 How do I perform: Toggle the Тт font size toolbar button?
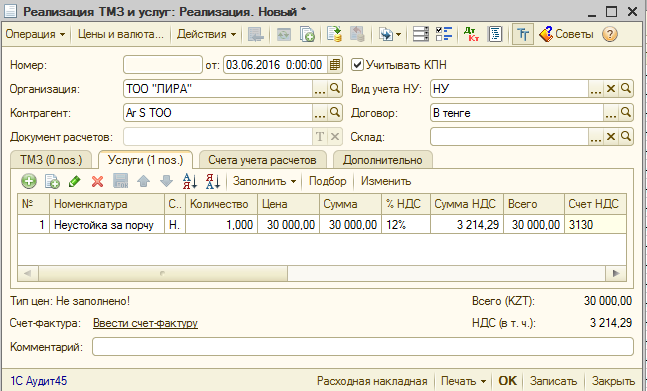point(523,34)
